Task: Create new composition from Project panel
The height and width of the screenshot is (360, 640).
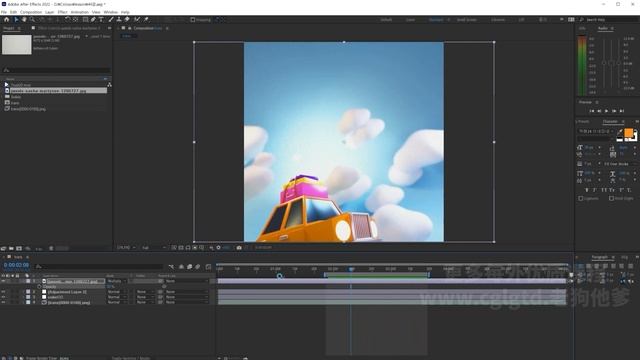Action: 19,248
